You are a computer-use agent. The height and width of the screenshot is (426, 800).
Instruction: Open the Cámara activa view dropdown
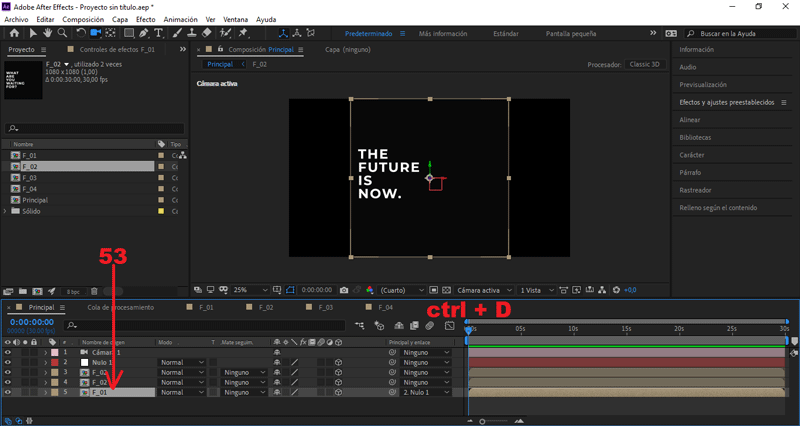(483, 290)
